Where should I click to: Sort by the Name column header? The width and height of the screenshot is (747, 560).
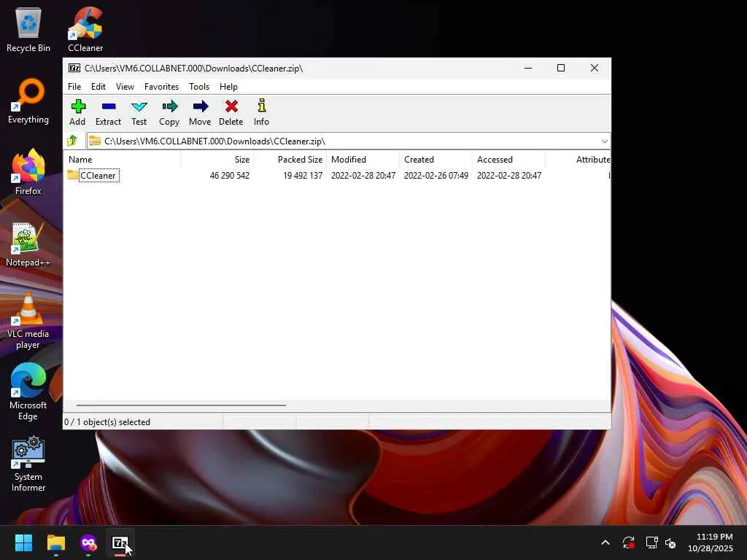122,160
